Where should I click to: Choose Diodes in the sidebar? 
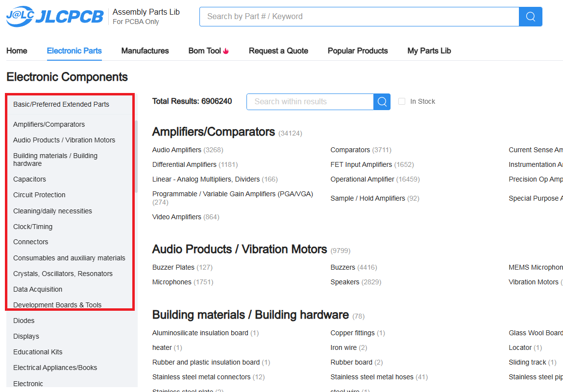tap(24, 321)
